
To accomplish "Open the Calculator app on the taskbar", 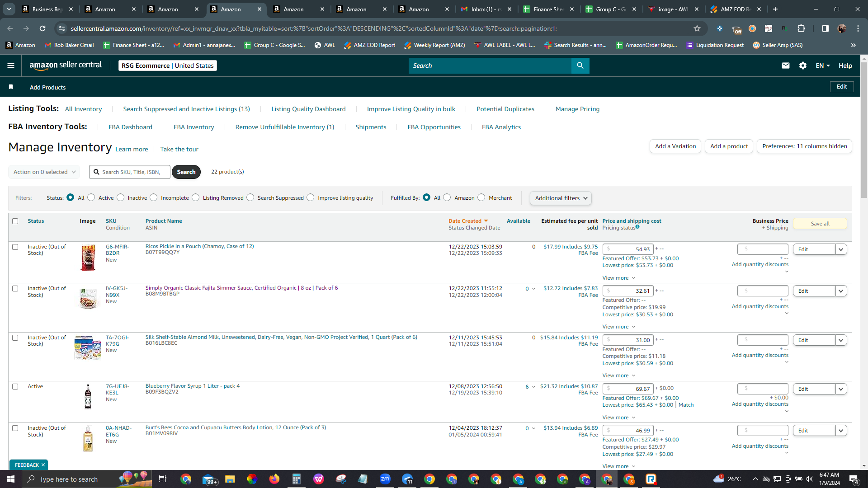I will (x=297, y=479).
